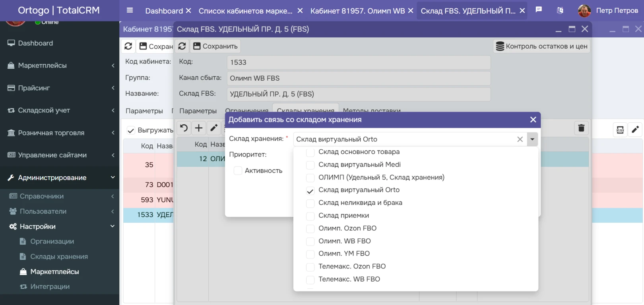Click the Код field containing 1533
Screen dimensions: 644x305
(359, 62)
